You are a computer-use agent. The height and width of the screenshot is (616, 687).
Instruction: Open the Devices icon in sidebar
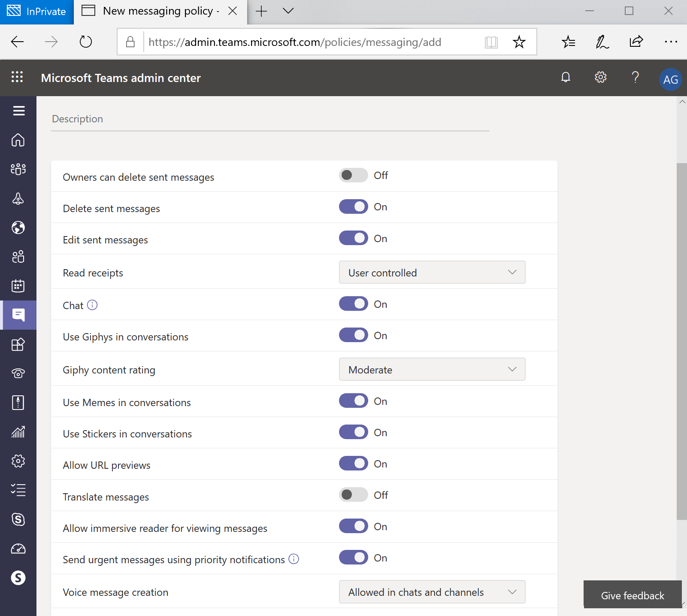coord(18,198)
